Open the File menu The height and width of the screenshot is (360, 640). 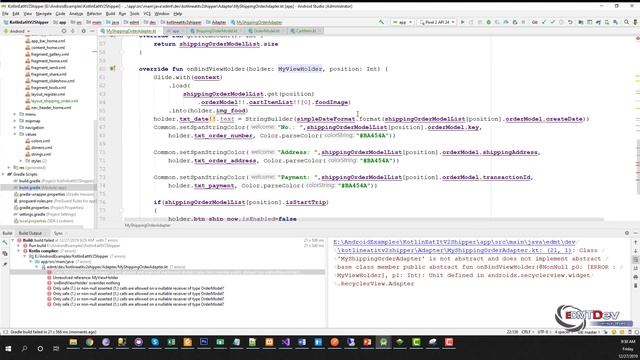[x=5, y=13]
